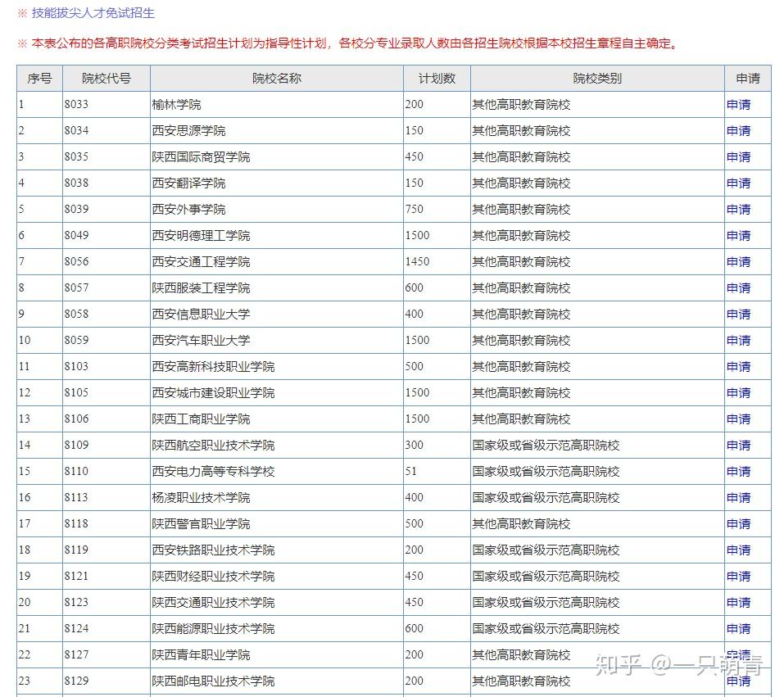Apply to 陕西服装工程学院 with 申请
The width and height of the screenshot is (784, 697).
(x=738, y=288)
